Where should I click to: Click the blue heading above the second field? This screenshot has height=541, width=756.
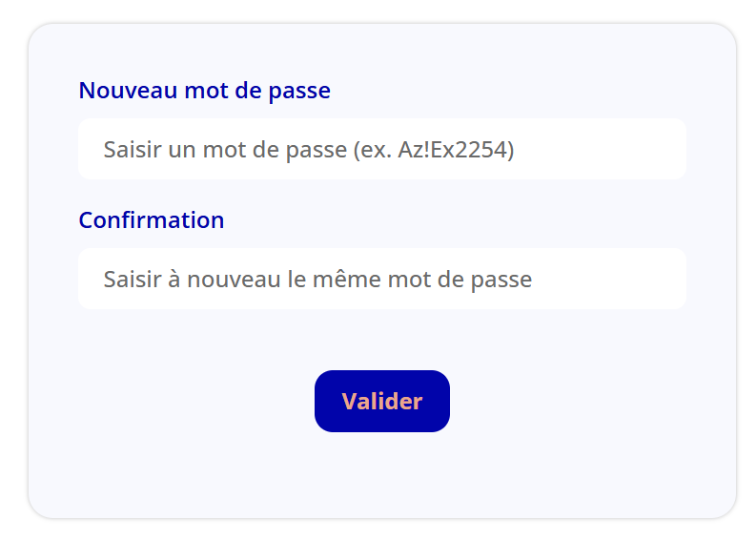click(x=151, y=220)
